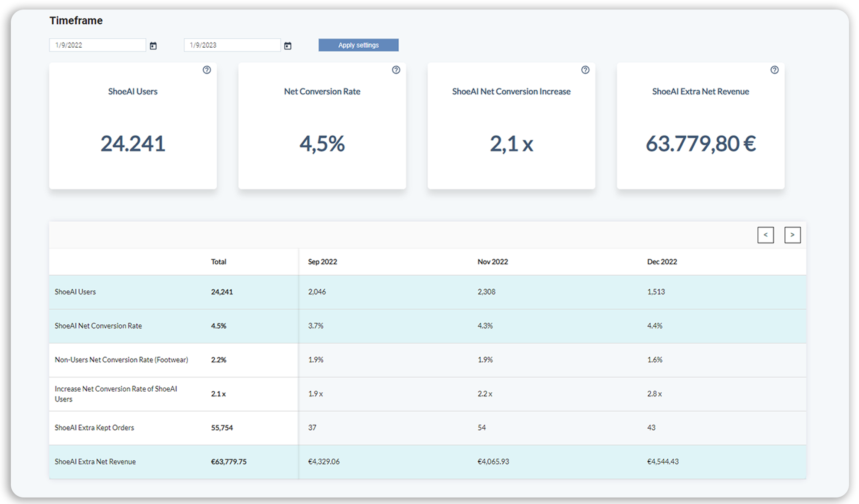Image resolution: width=859 pixels, height=504 pixels.
Task: Focus the start date field 1/9/2022
Action: [x=98, y=45]
